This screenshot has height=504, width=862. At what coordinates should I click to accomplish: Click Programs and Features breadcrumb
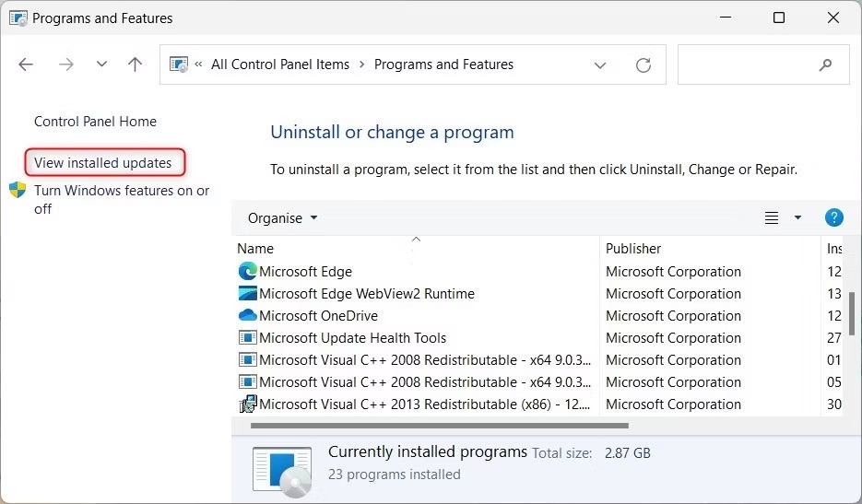pos(443,64)
